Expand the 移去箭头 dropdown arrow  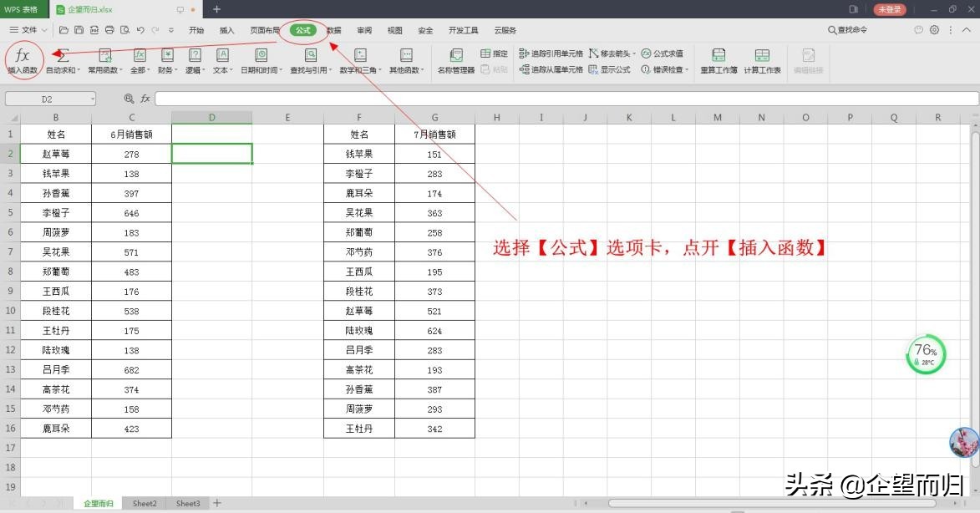pos(634,53)
